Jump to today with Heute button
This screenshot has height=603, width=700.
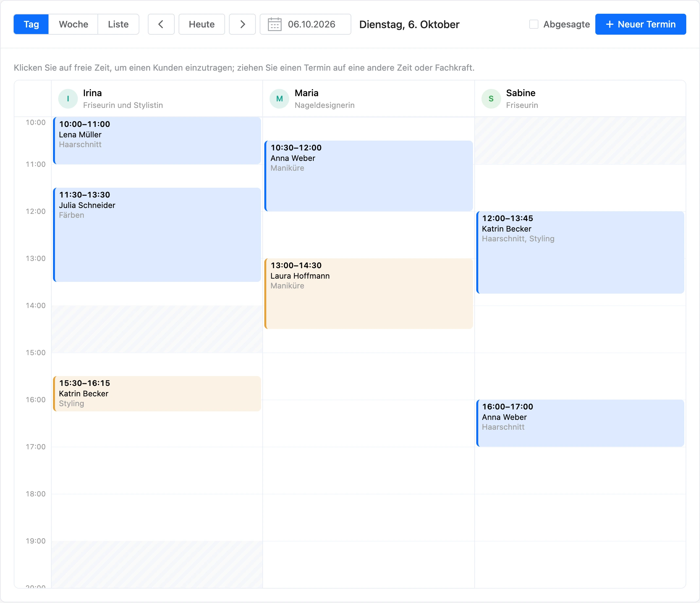202,24
